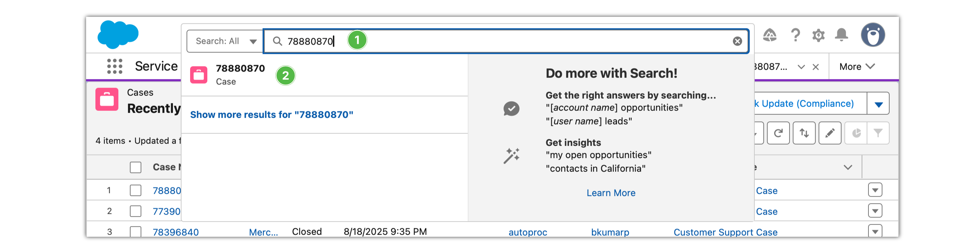
Task: Click the Learn More link
Action: click(611, 193)
